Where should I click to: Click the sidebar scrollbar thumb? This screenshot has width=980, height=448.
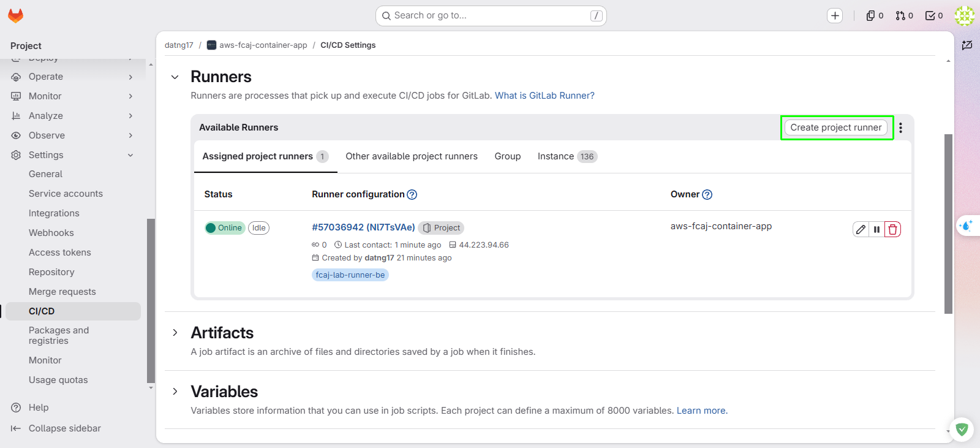pos(151,300)
